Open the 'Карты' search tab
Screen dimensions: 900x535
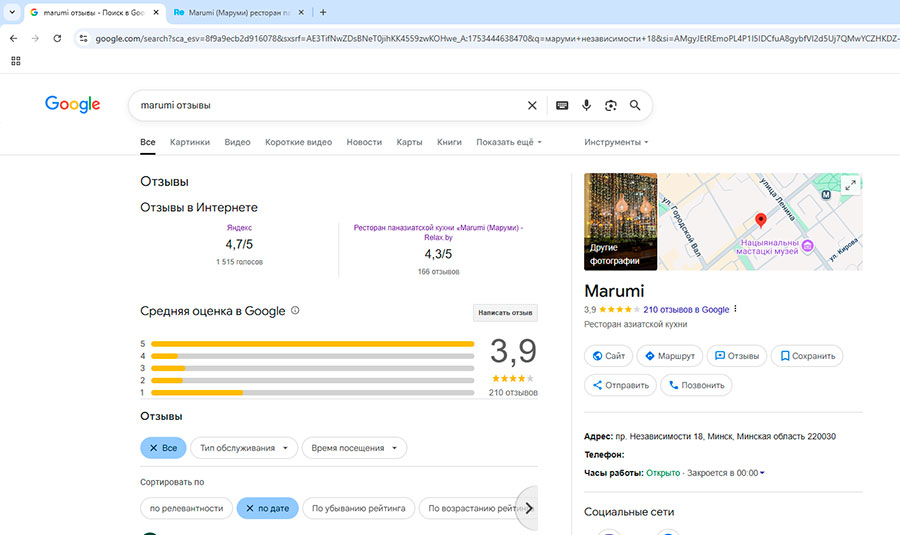click(x=409, y=142)
